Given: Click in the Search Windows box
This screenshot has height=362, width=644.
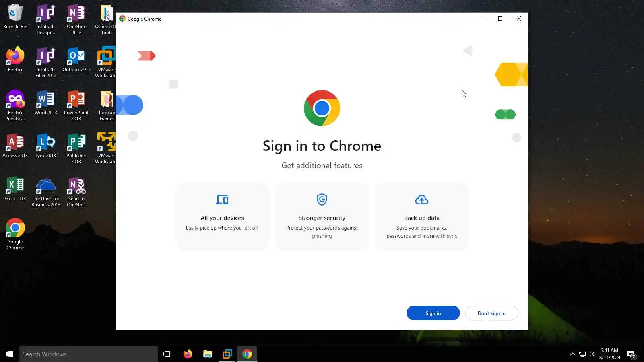Looking at the screenshot, I should (x=89, y=354).
